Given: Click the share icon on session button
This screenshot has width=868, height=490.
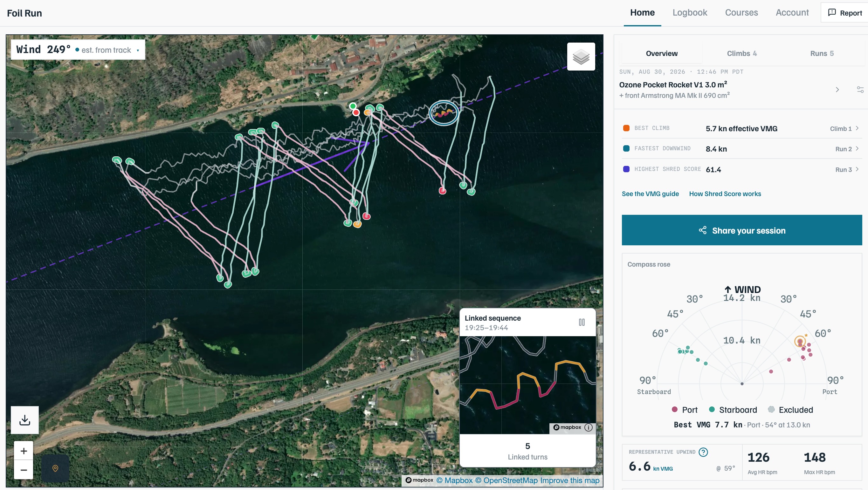Looking at the screenshot, I should point(703,230).
